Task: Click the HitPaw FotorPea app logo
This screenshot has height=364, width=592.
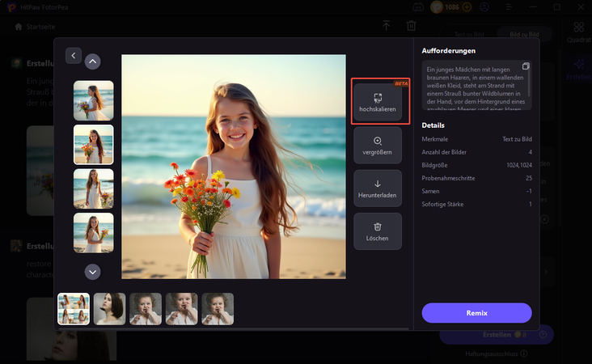Action: point(11,7)
